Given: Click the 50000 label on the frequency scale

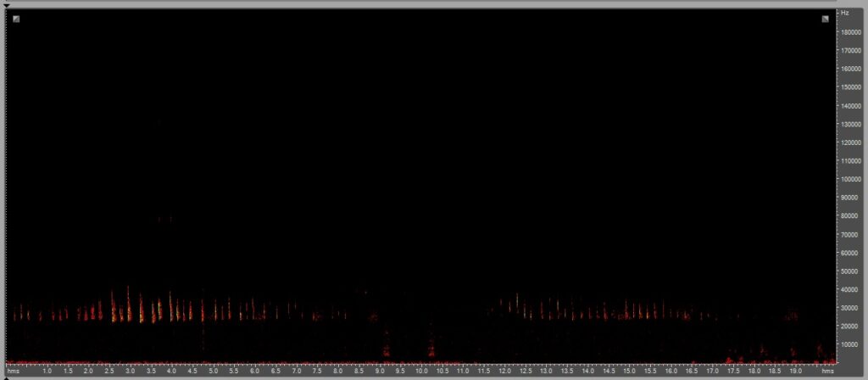Looking at the screenshot, I should (x=851, y=272).
